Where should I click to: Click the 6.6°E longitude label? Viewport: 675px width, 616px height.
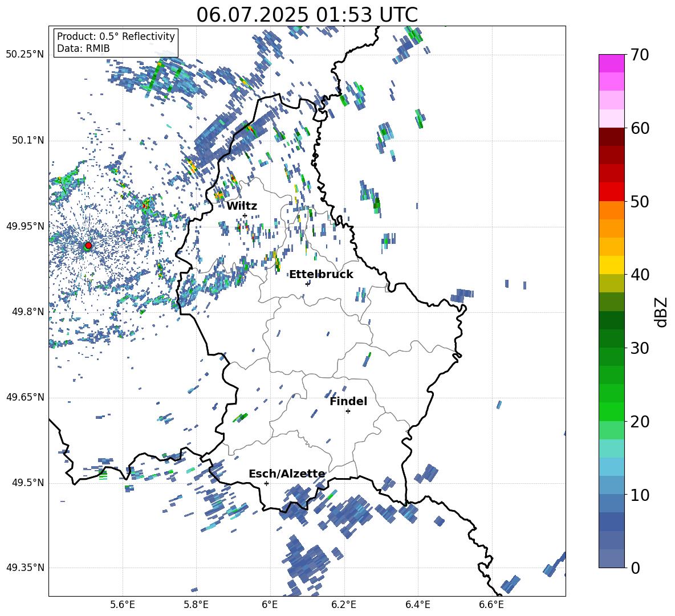pos(491,605)
